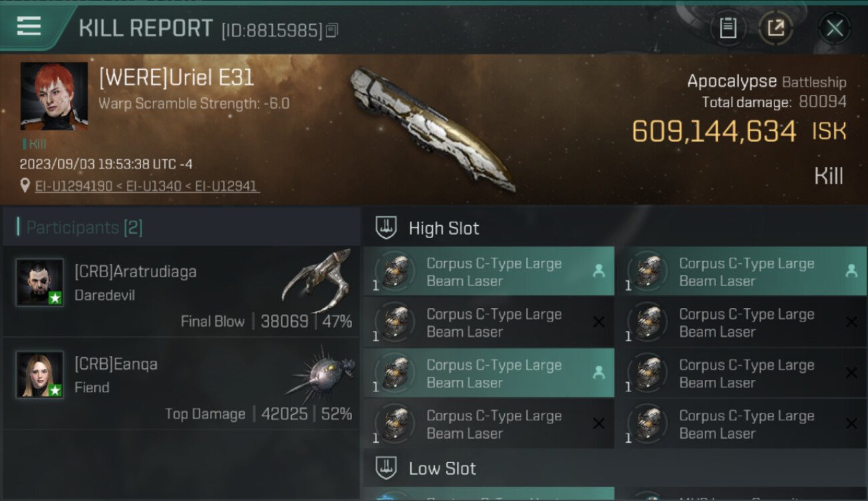Screen dimensions: 868x501
Task: Select the first right-column Beam Laser module
Action: [x=741, y=272]
